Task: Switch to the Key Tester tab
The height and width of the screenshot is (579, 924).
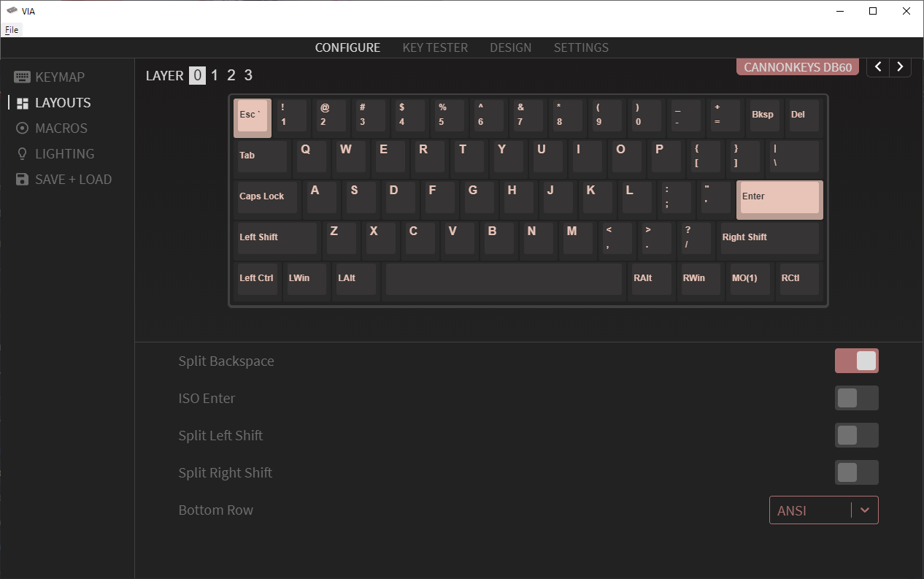Action: pyautogui.click(x=435, y=47)
